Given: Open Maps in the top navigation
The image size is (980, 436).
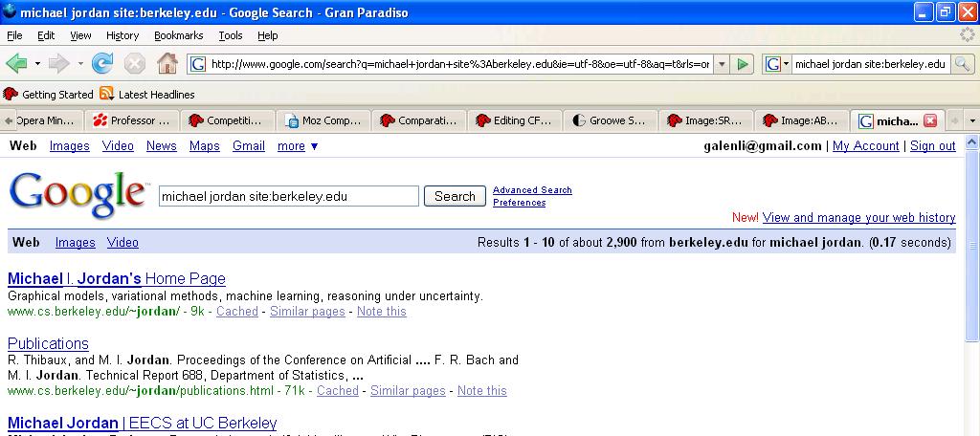Looking at the screenshot, I should pyautogui.click(x=205, y=145).
